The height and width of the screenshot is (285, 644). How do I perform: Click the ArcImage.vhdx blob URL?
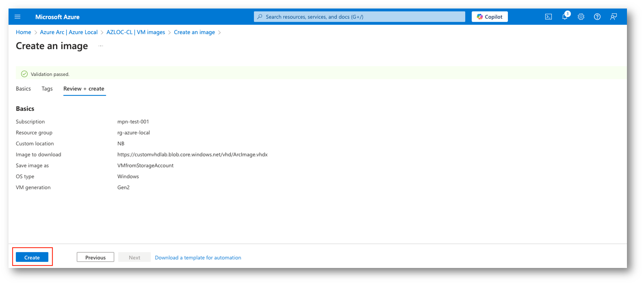[x=192, y=154]
